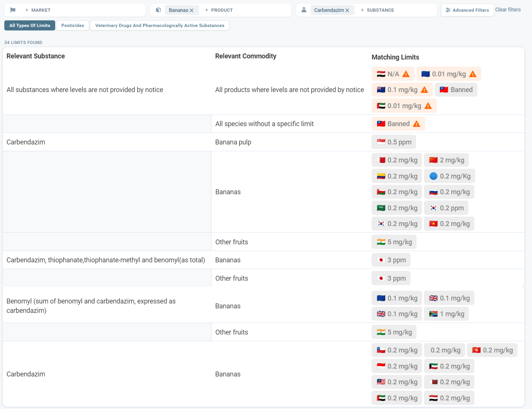
Task: Switch to the Pesticides tab
Action: pyautogui.click(x=73, y=25)
